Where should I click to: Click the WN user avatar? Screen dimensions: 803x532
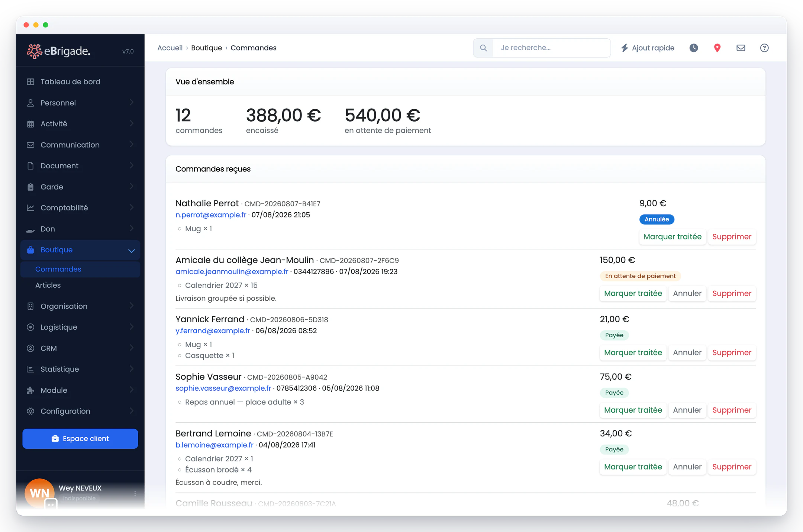[x=39, y=493]
